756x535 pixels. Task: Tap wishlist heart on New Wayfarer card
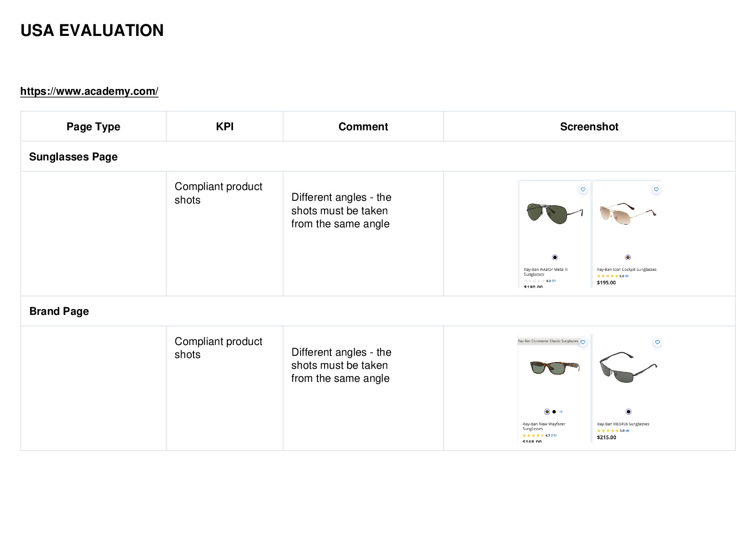pyautogui.click(x=583, y=342)
